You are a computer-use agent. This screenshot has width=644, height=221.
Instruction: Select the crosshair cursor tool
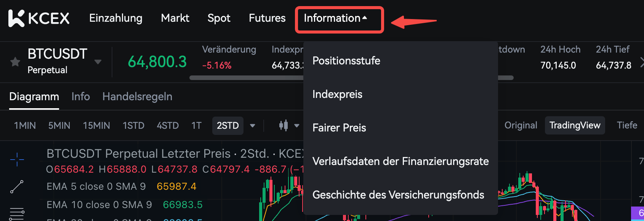17,159
